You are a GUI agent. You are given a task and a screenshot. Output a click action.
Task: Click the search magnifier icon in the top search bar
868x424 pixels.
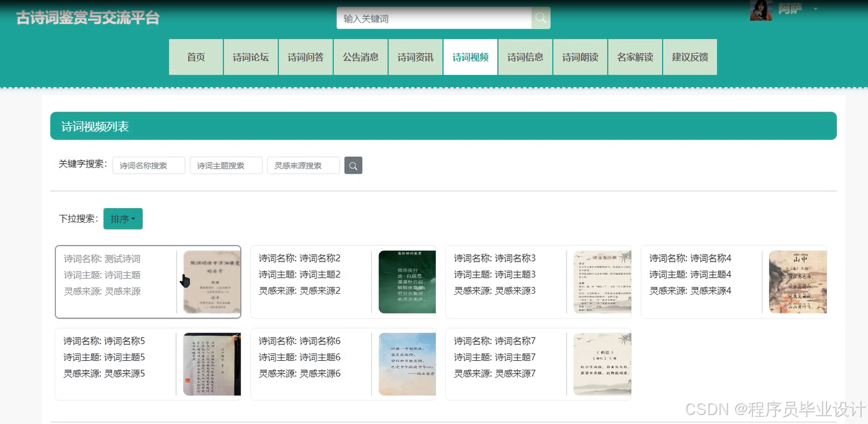coord(540,17)
